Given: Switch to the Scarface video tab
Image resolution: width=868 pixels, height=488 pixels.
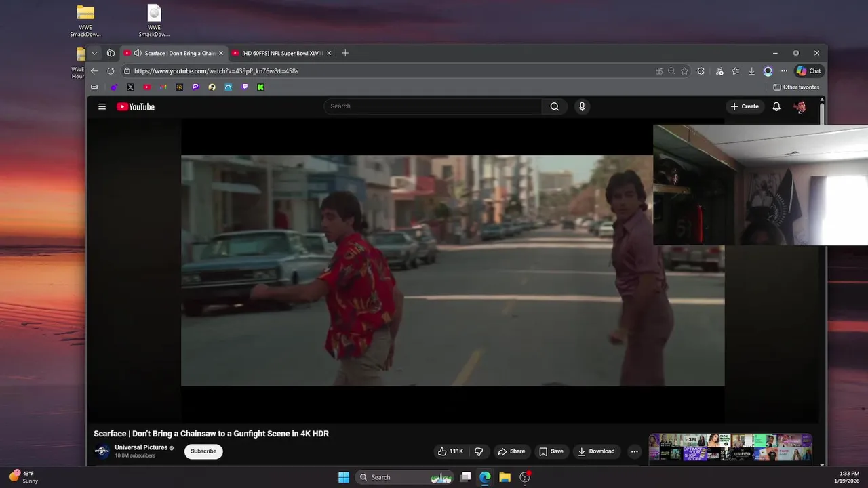Looking at the screenshot, I should [x=174, y=53].
